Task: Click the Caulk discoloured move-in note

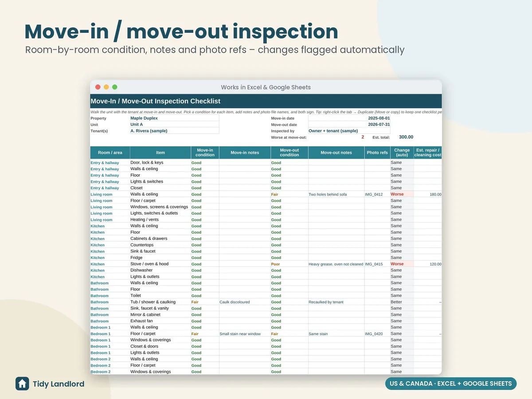Action: tap(235, 302)
